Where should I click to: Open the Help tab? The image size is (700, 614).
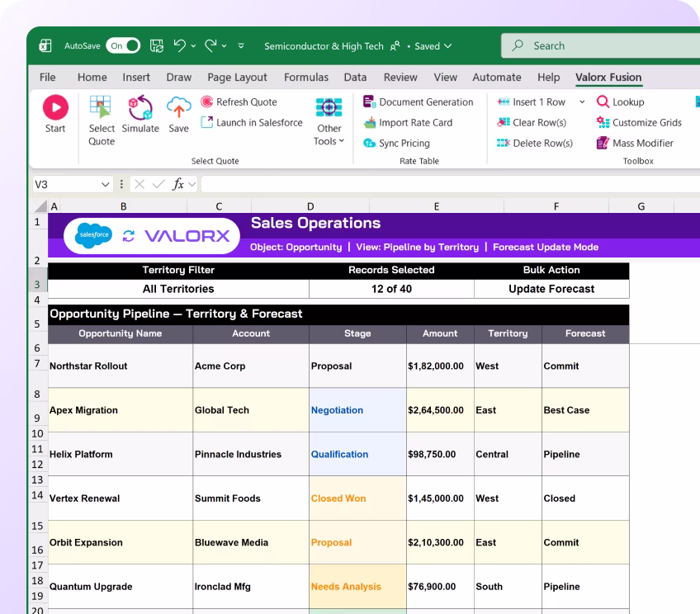click(549, 78)
